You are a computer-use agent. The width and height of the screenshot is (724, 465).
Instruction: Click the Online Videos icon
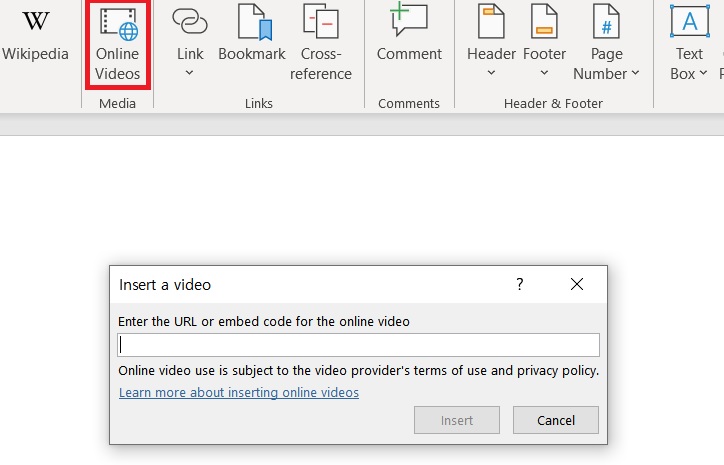point(119,23)
